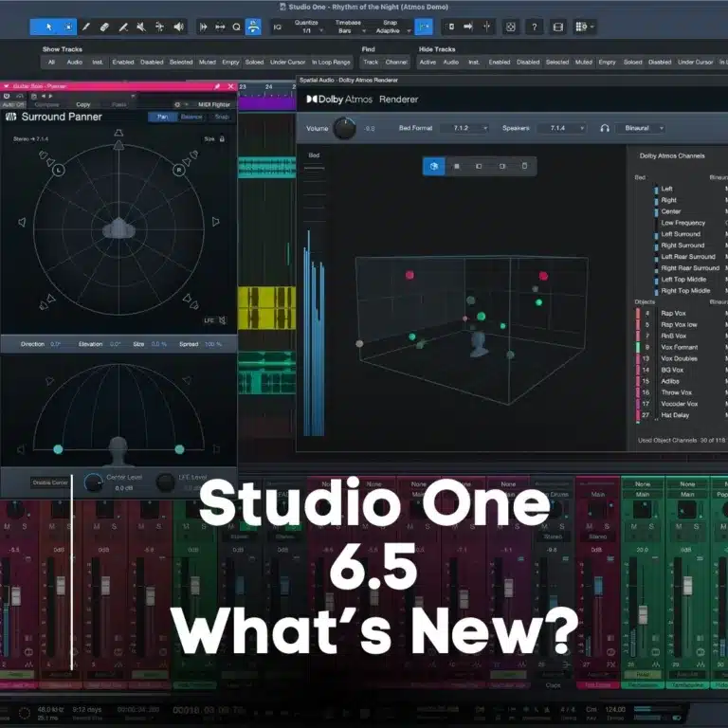The image size is (728, 728).
Task: Expand the Surround Panner title dropdown arrow
Action: tap(6, 86)
